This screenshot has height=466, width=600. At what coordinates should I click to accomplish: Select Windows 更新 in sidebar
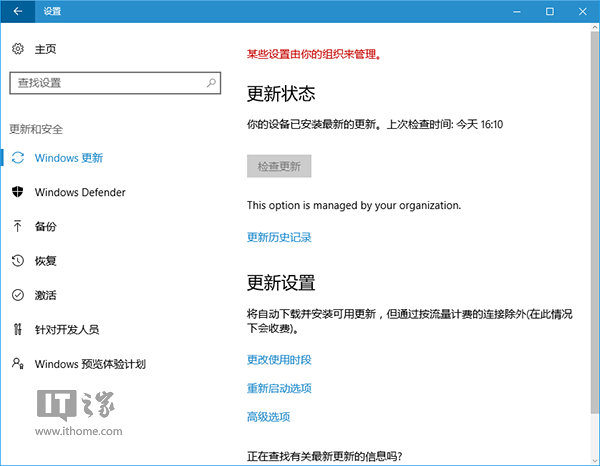[x=69, y=158]
